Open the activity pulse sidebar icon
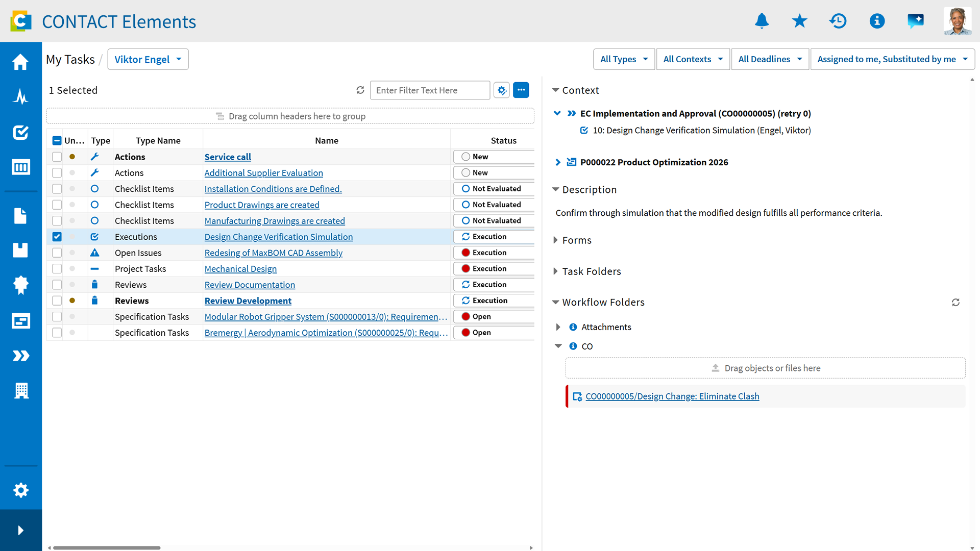 click(20, 96)
